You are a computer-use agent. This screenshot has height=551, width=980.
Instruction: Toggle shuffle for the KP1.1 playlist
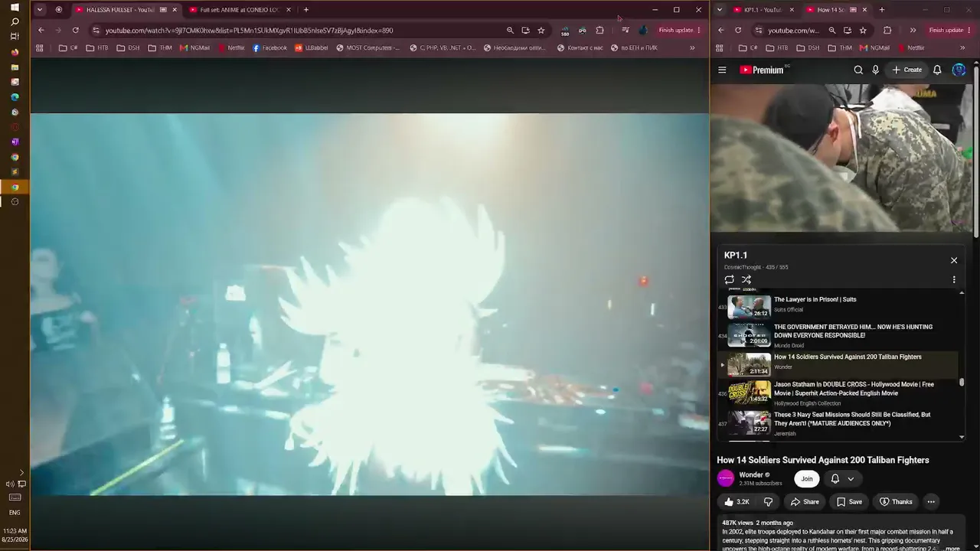(x=746, y=279)
